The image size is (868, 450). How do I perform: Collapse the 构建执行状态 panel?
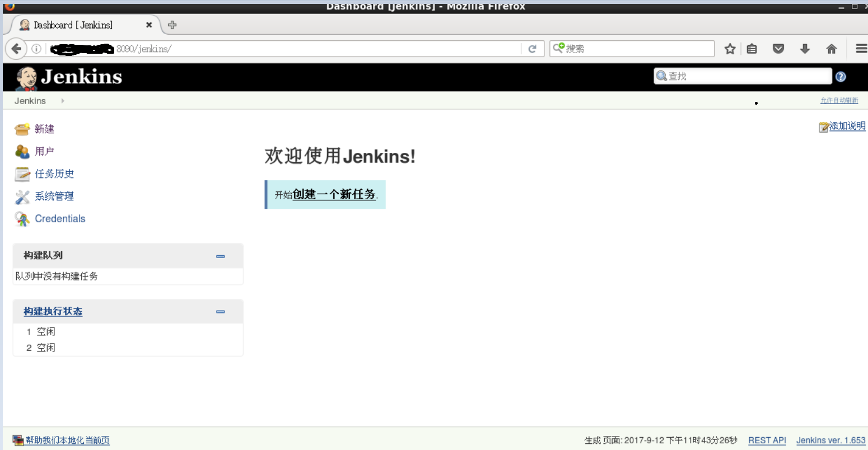tap(221, 312)
